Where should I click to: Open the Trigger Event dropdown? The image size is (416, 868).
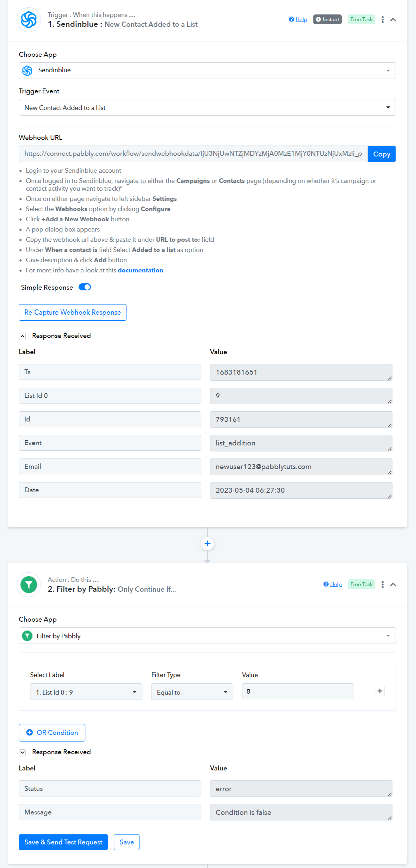[207, 107]
